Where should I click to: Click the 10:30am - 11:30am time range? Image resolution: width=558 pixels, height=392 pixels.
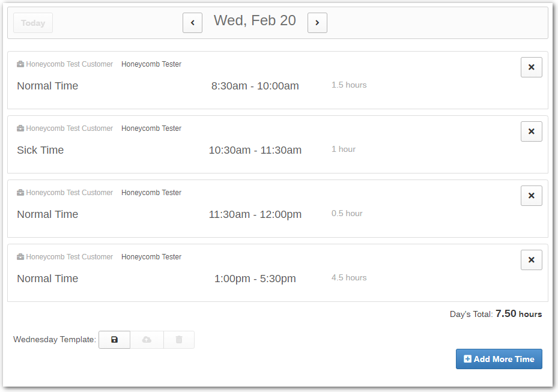[255, 150]
